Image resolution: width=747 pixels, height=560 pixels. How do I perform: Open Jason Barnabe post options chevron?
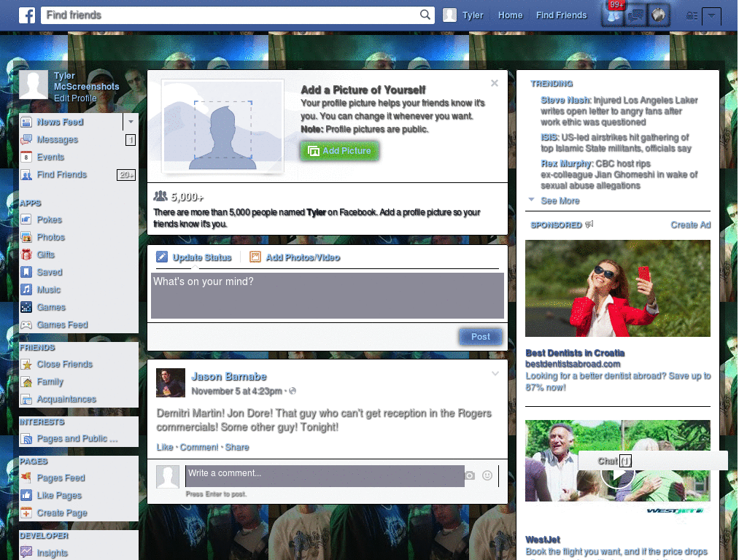click(x=495, y=374)
